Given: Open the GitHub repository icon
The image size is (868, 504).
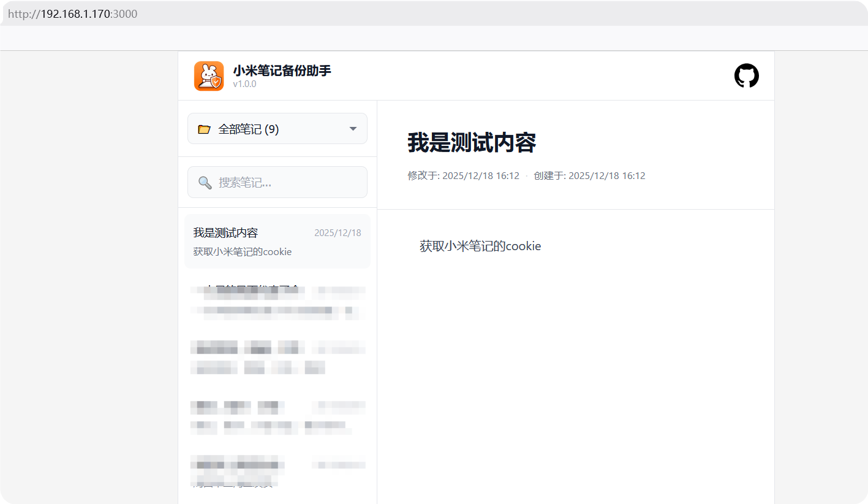Looking at the screenshot, I should (746, 75).
